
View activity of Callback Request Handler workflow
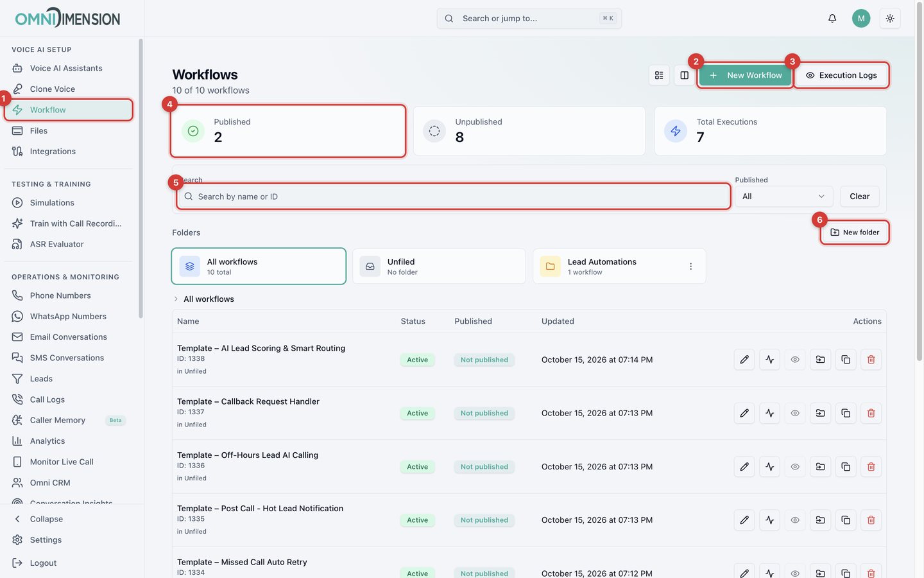coord(769,413)
